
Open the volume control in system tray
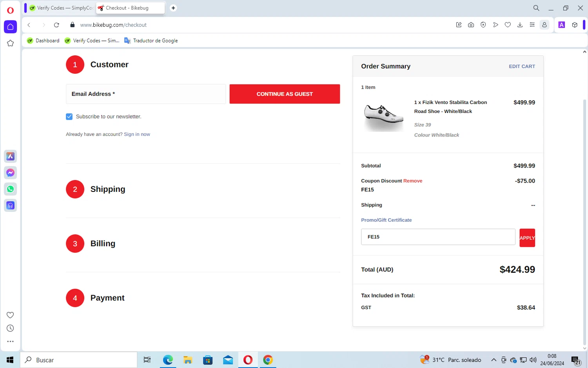(533, 360)
